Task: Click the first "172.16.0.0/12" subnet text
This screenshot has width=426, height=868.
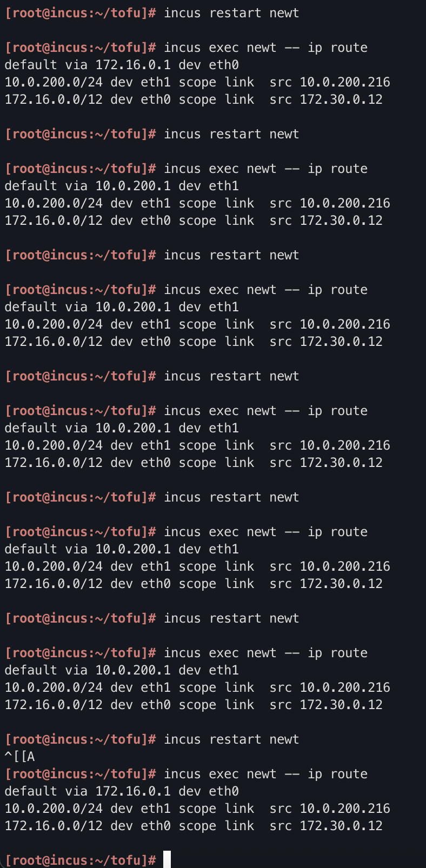Action: tap(54, 99)
